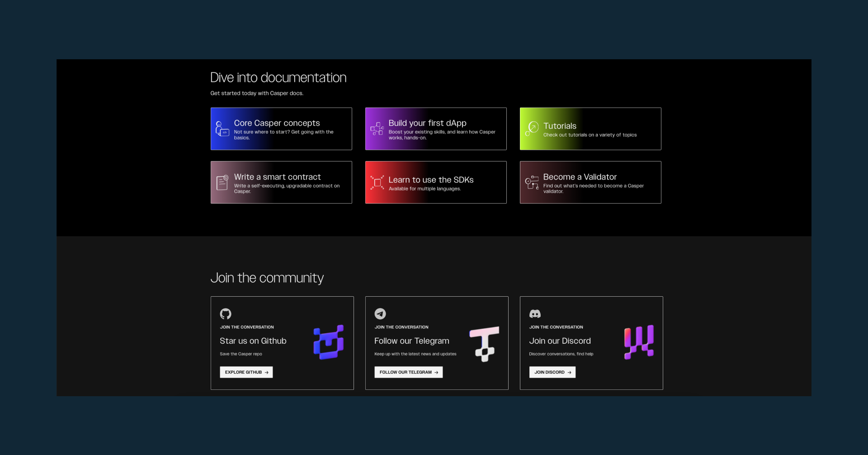Click the Telegram paper plane icon
Viewport: 868px width, 455px height.
[380, 313]
